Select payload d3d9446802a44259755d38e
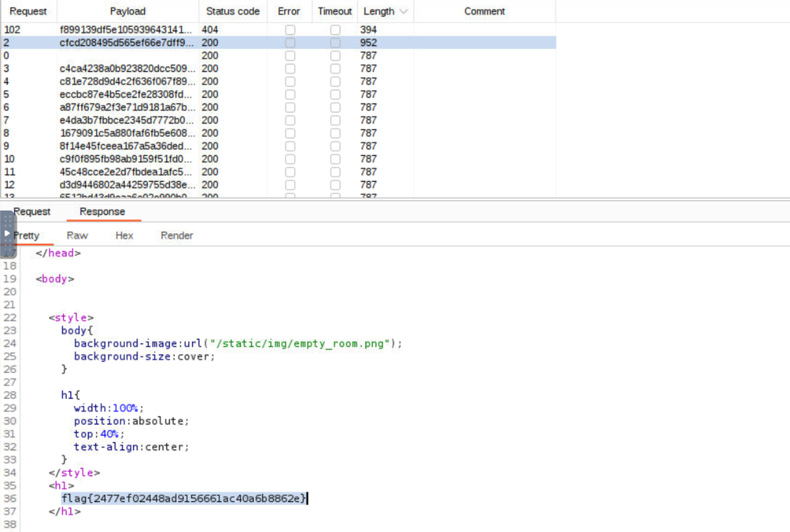Image resolution: width=790 pixels, height=532 pixels. click(x=128, y=185)
